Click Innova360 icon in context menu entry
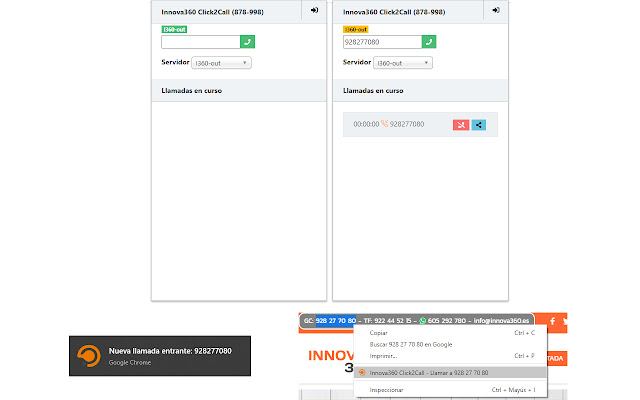This screenshot has height=400, width=640. [362, 372]
